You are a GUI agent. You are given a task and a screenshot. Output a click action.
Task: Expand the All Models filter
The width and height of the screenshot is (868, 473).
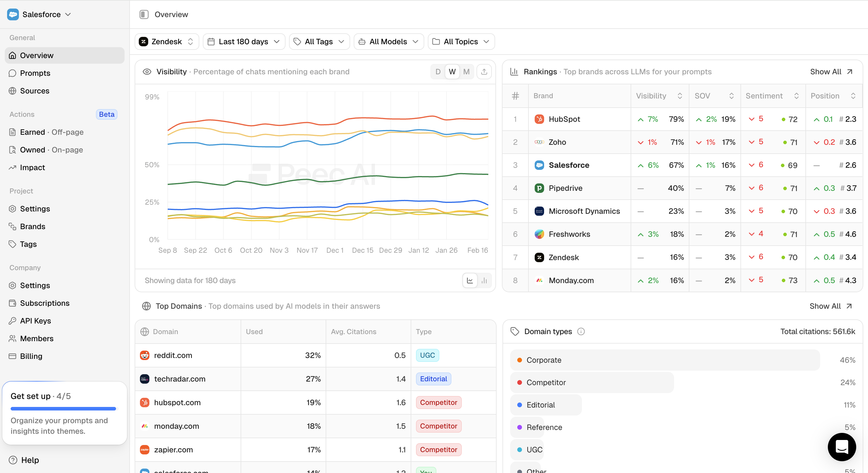(x=389, y=42)
